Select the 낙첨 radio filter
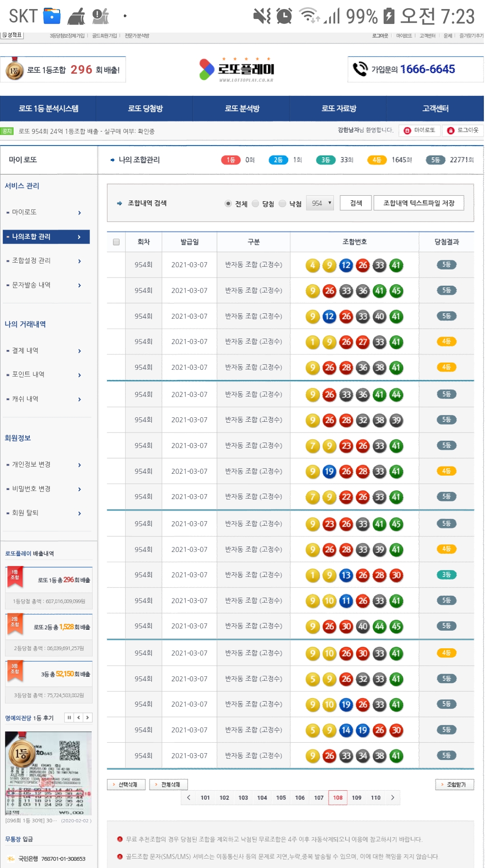Screen dimensions: 488x868 tap(282, 203)
